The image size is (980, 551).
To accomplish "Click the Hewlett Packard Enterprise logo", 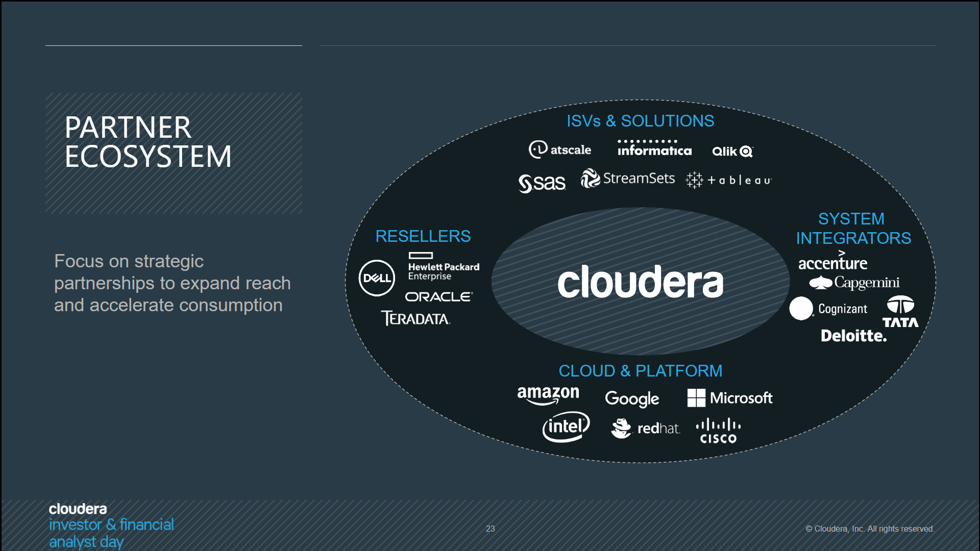I will 443,266.
